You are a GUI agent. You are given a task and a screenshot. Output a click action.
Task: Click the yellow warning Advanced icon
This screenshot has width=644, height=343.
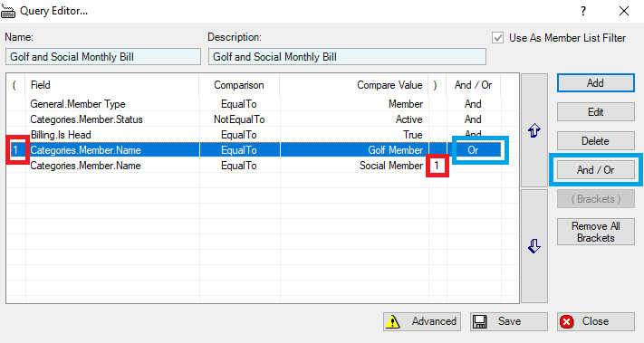[392, 321]
